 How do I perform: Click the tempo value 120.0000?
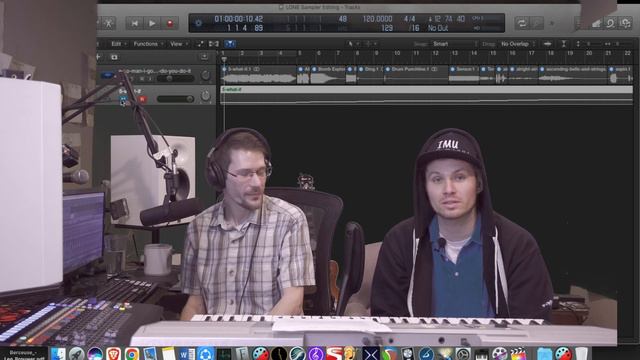(377, 19)
